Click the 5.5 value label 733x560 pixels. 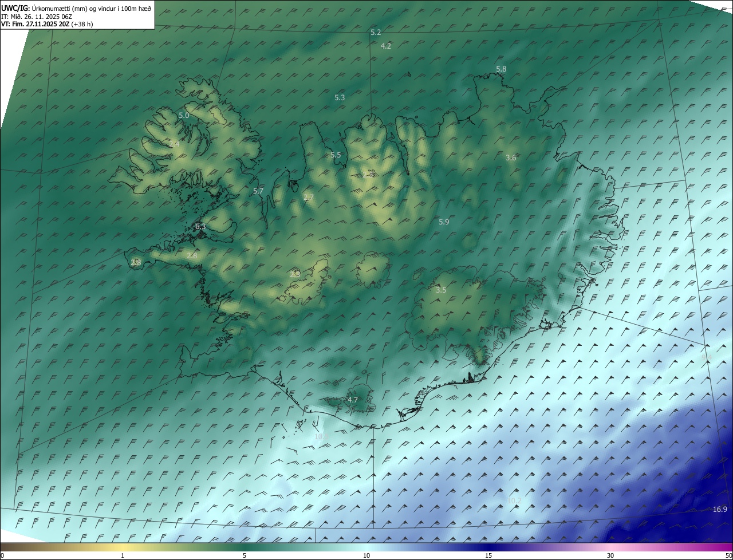[x=336, y=155]
